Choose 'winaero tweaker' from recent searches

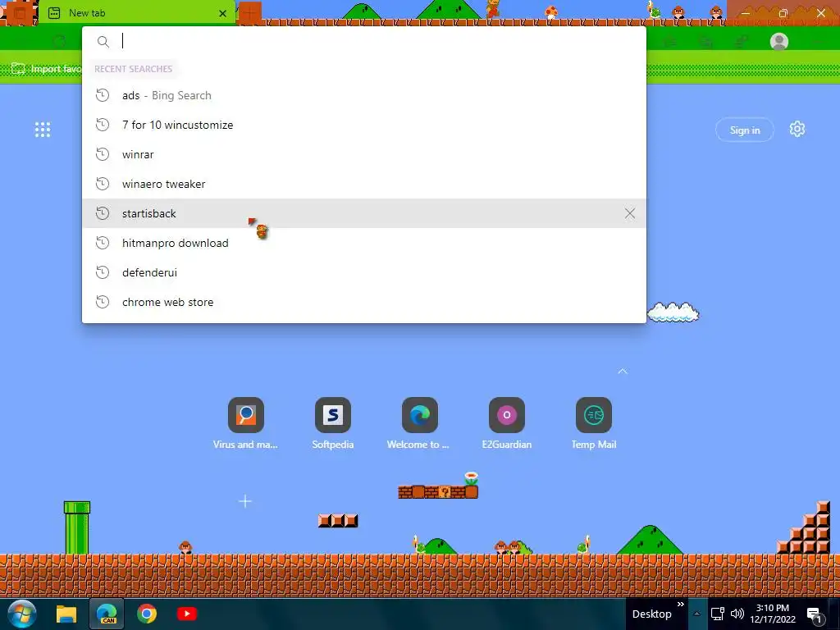[x=364, y=184]
